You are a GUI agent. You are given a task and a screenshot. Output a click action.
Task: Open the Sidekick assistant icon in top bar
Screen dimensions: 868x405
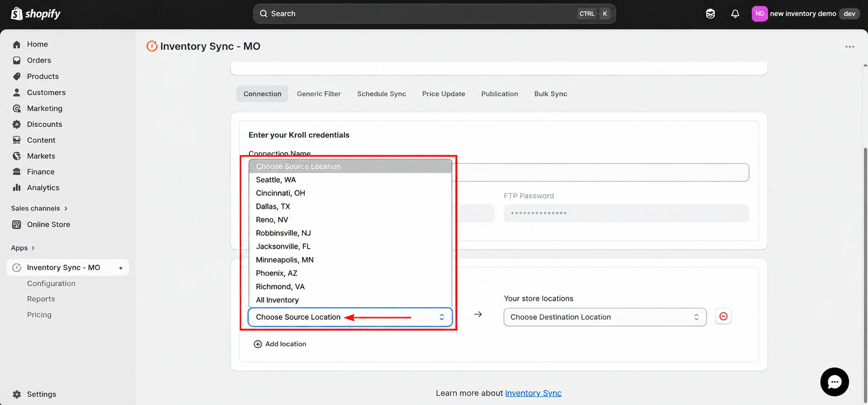pyautogui.click(x=710, y=14)
